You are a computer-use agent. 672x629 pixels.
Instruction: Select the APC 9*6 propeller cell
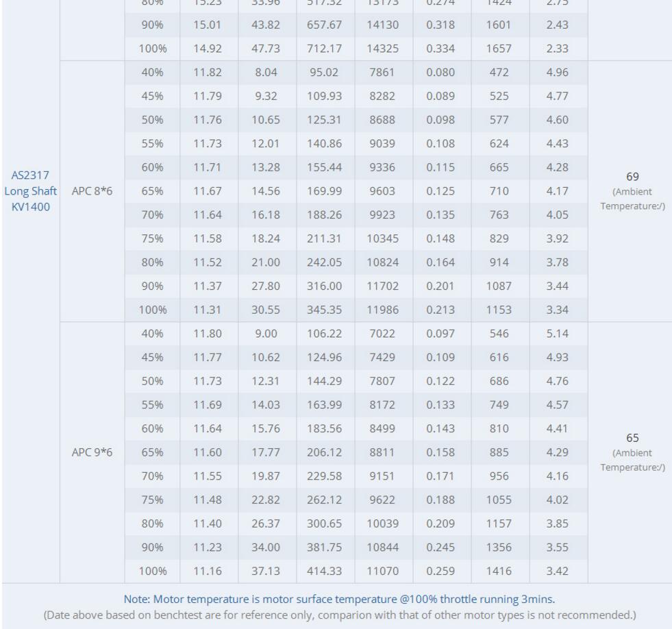coord(92,452)
